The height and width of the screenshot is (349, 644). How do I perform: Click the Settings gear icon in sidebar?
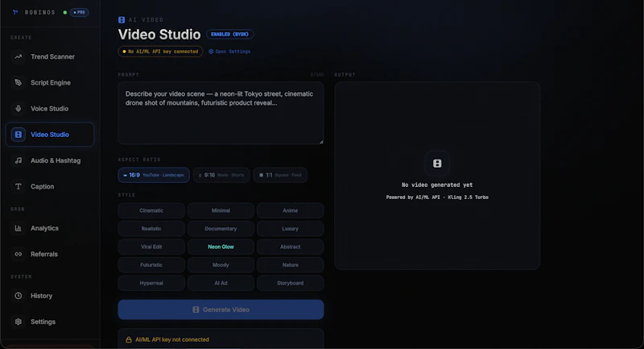click(18, 322)
